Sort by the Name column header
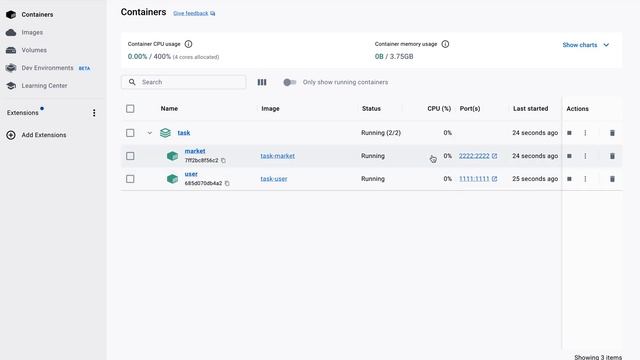This screenshot has height=360, width=640. pyautogui.click(x=169, y=109)
